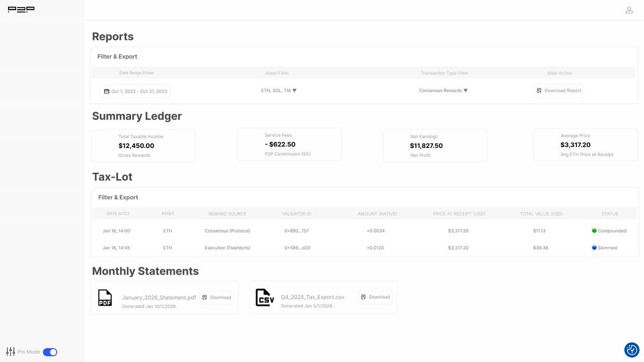The width and height of the screenshot is (644, 362).
Task: Open the Asset Filter dropdown showing ETH, SOL, TIA
Action: [x=276, y=91]
